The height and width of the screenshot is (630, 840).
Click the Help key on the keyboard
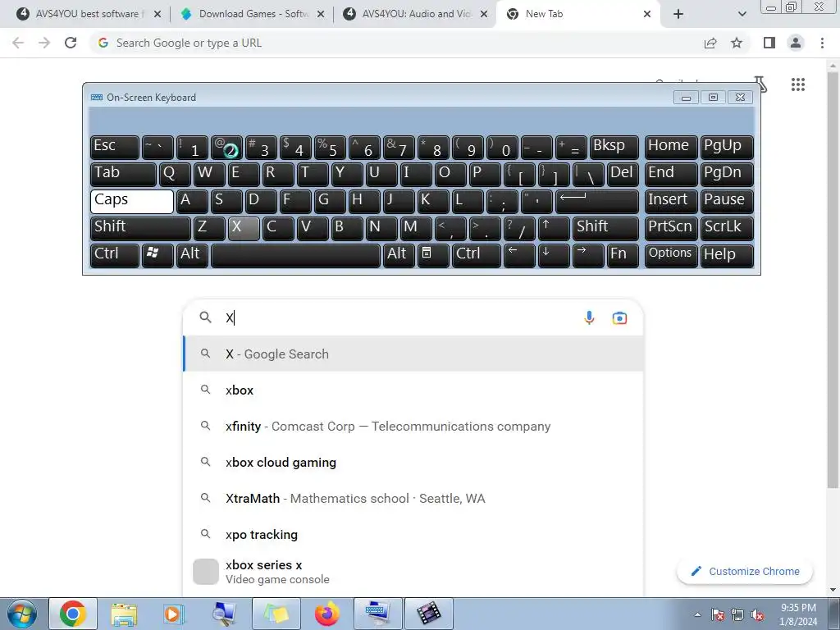727,255
